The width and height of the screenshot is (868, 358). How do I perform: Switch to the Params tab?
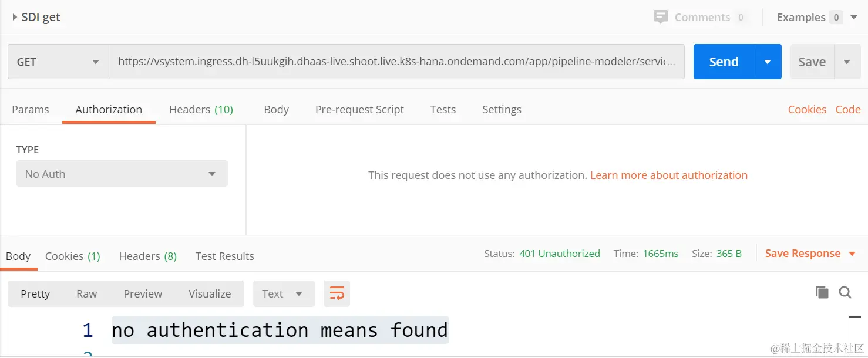[x=31, y=109]
